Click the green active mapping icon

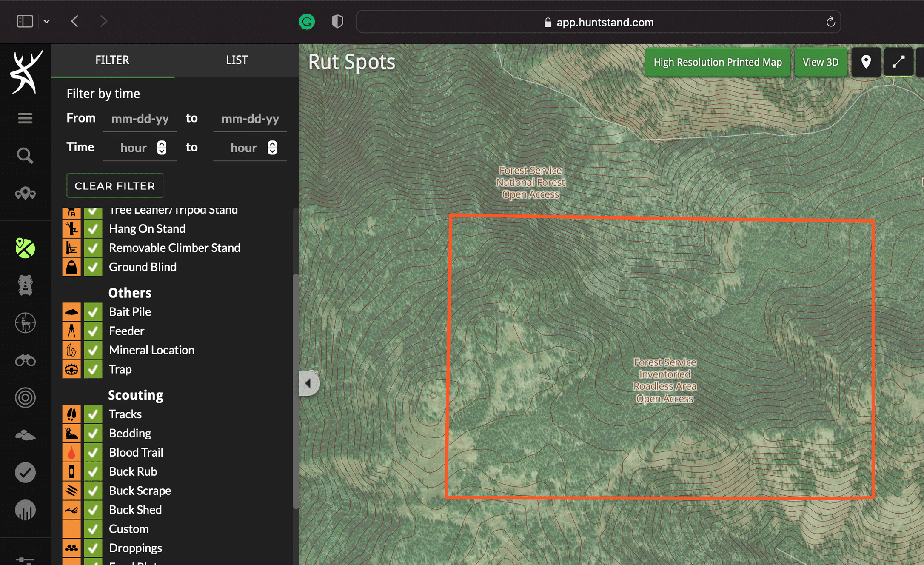coord(25,247)
